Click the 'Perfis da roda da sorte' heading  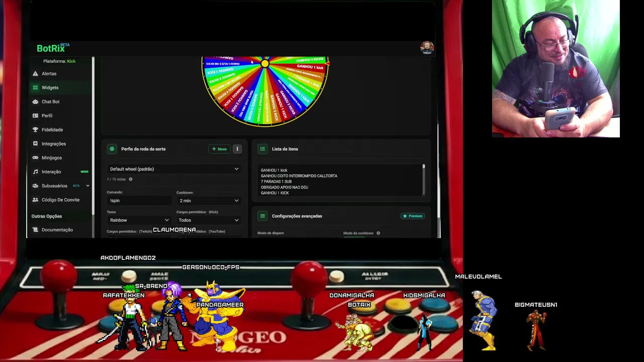pos(143,149)
